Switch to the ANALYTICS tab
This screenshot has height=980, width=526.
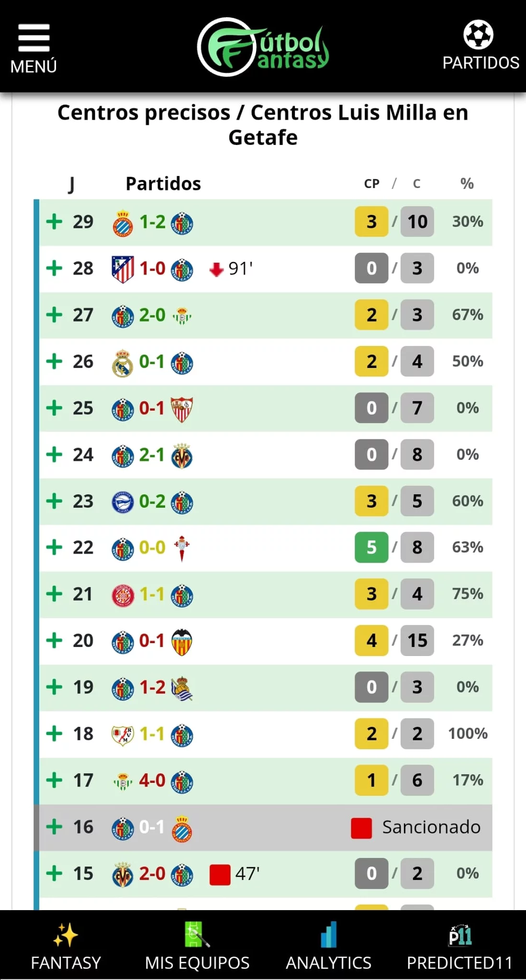pos(329,962)
